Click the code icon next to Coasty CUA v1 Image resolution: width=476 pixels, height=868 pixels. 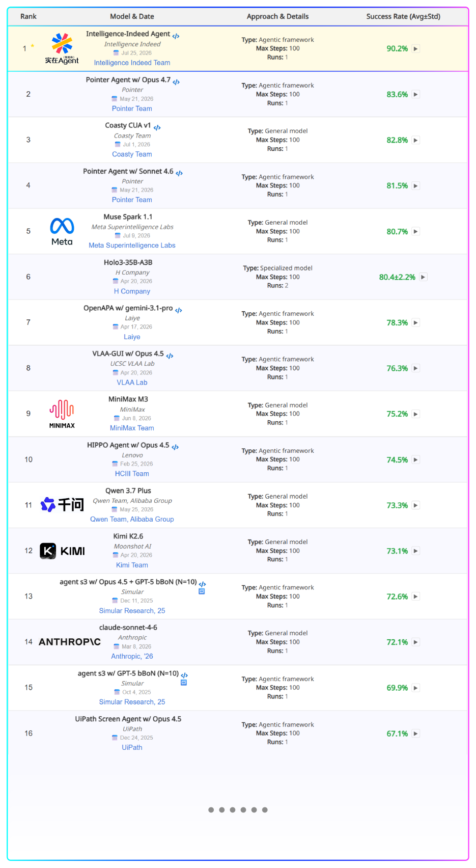(157, 128)
